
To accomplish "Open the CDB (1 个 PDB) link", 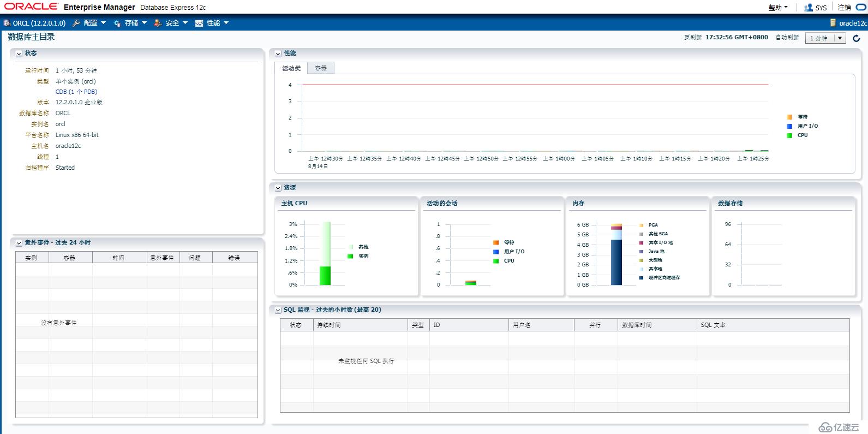I will 76,92.
